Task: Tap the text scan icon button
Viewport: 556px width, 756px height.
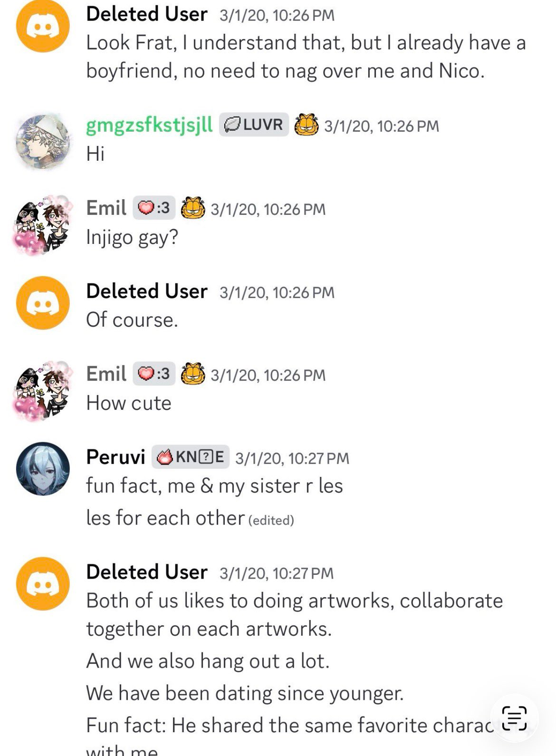Action: tap(514, 717)
